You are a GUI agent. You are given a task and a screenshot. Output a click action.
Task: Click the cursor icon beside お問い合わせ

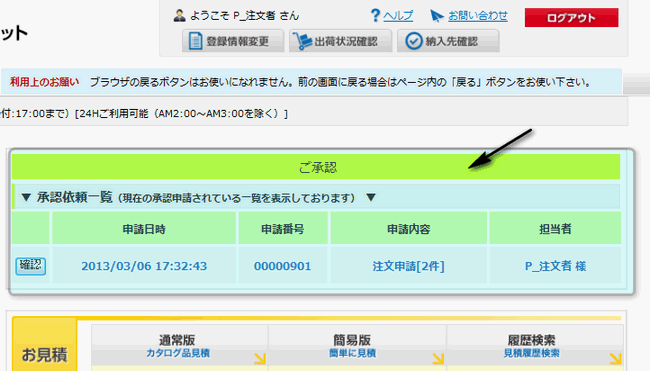(x=437, y=16)
